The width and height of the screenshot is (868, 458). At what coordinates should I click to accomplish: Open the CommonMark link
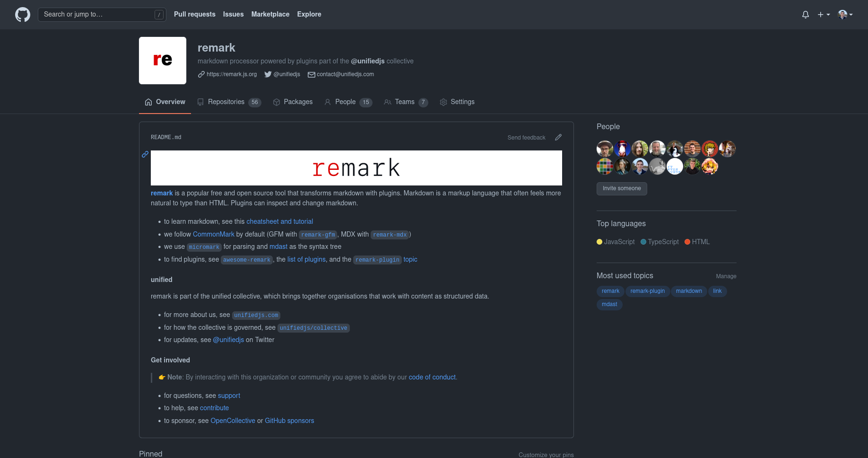214,234
